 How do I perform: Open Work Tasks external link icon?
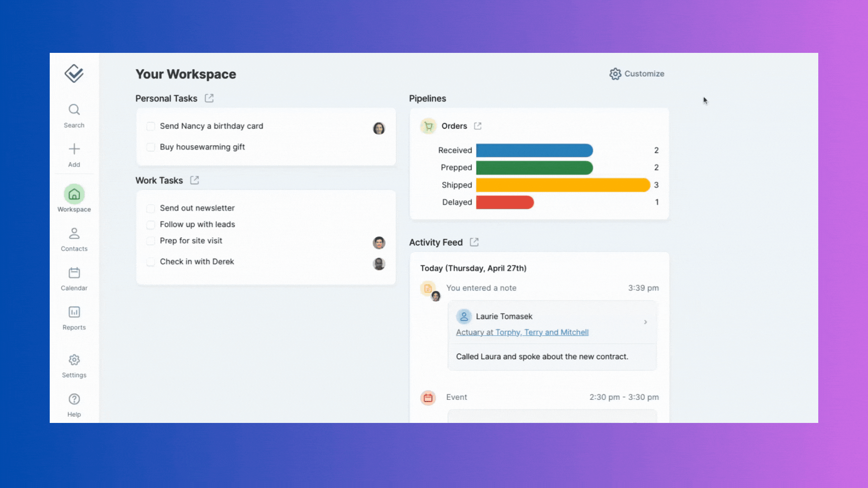click(194, 180)
